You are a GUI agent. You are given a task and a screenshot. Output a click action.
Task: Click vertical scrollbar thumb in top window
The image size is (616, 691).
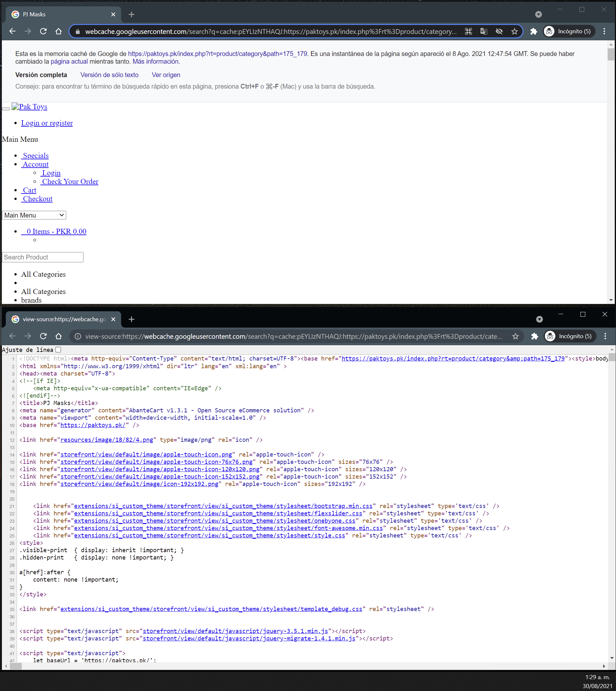[611, 54]
